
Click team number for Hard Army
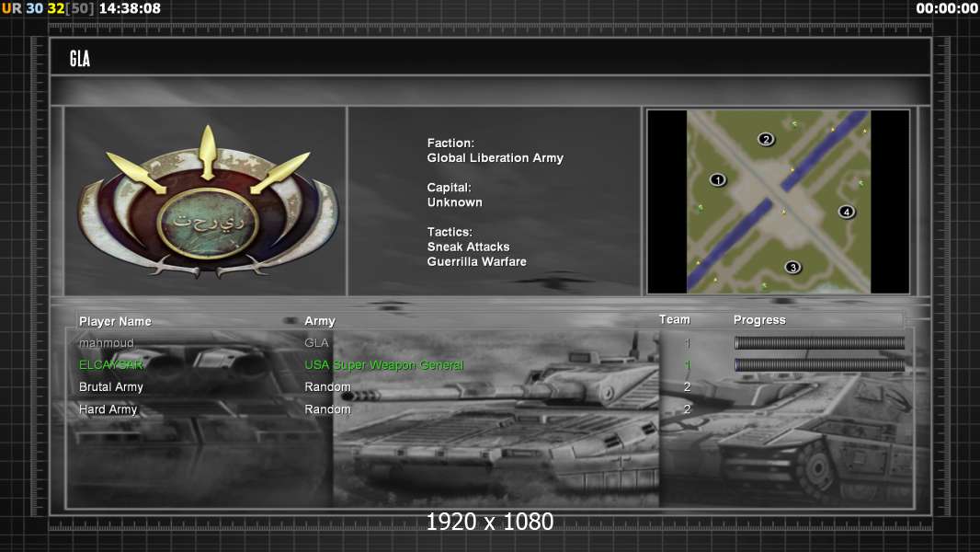coord(687,408)
